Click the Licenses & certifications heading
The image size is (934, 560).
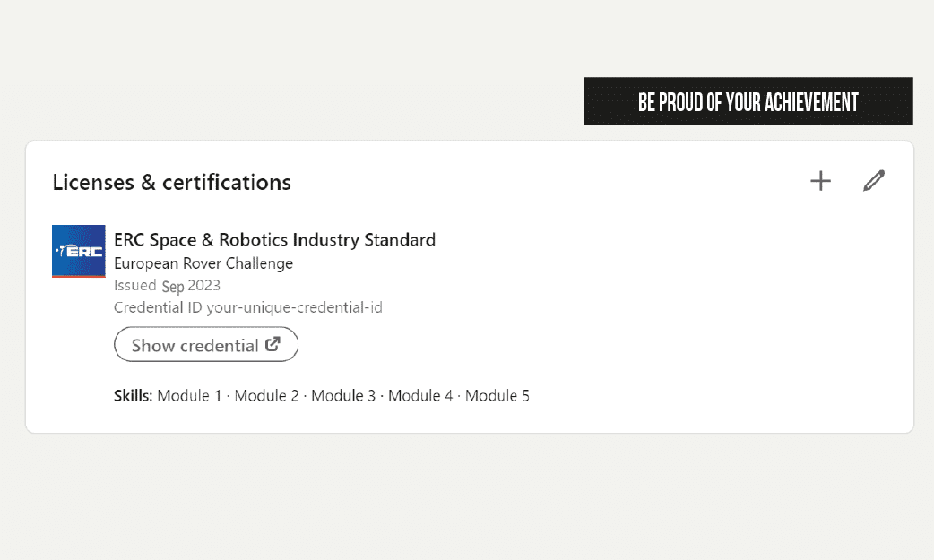pos(171,182)
